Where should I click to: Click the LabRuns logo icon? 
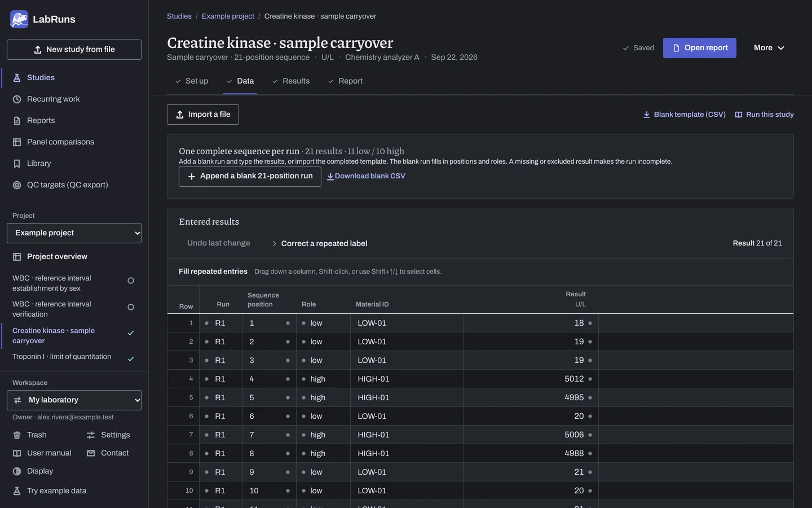(x=19, y=19)
